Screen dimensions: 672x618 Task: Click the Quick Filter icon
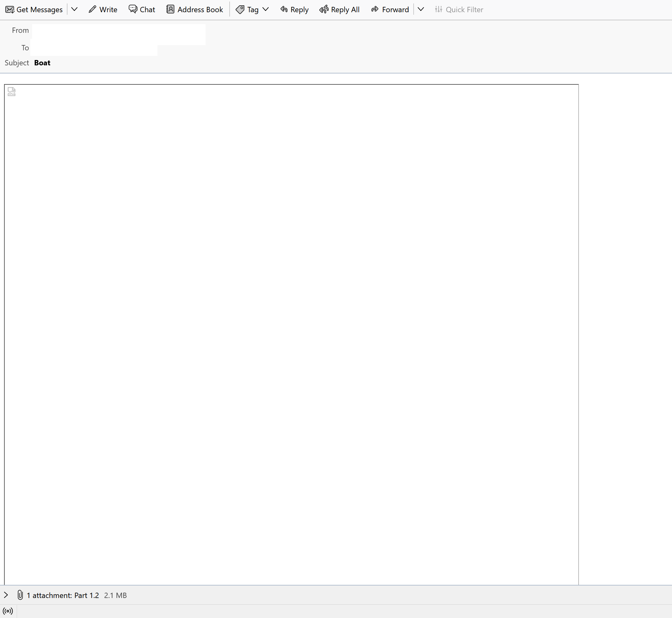tap(438, 9)
